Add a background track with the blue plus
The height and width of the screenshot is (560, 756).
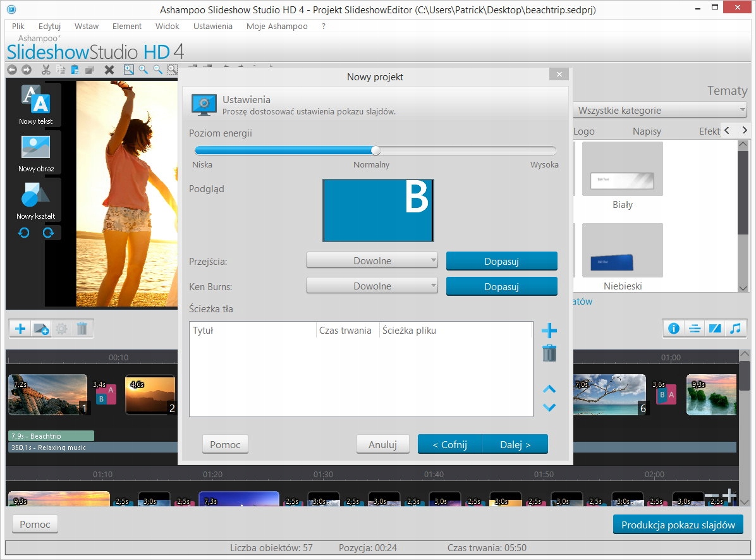click(x=549, y=331)
